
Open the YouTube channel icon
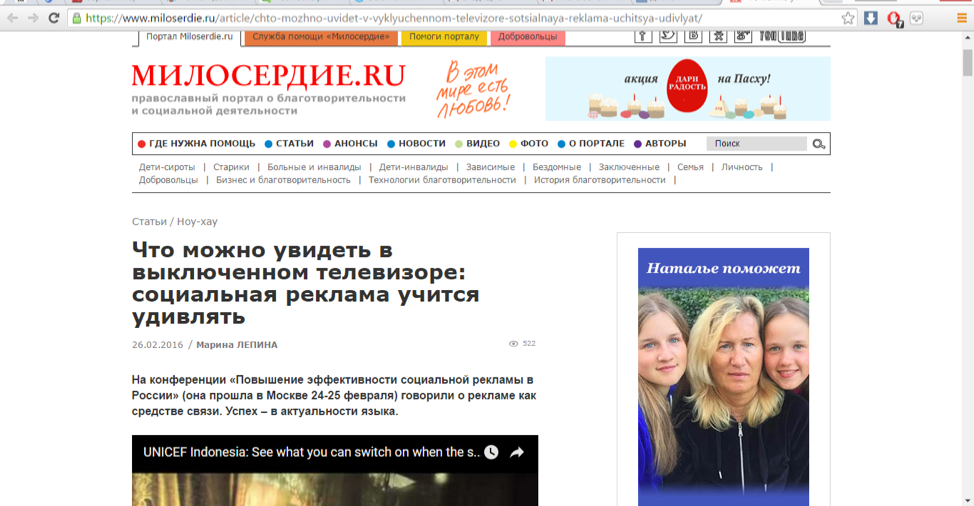click(x=782, y=36)
